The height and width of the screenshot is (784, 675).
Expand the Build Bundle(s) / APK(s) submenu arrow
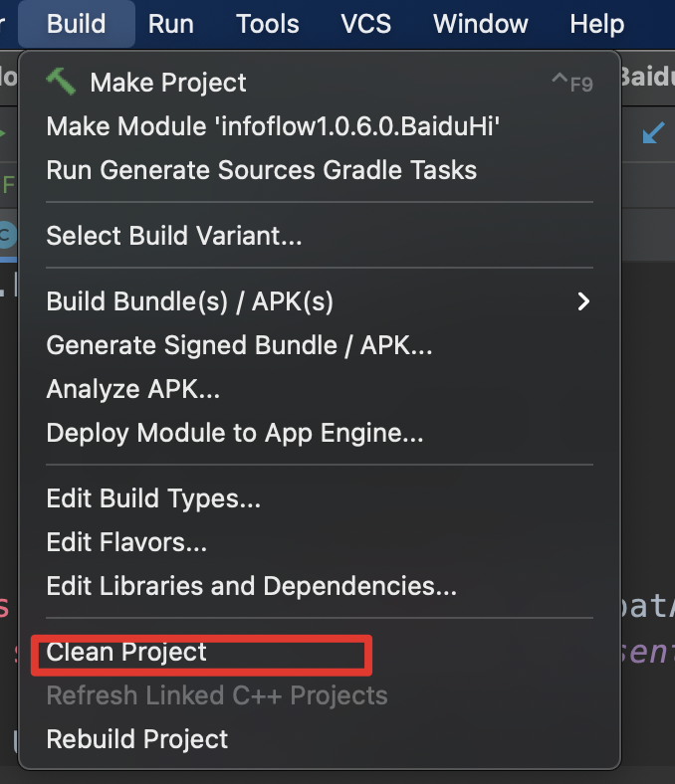pyautogui.click(x=584, y=300)
